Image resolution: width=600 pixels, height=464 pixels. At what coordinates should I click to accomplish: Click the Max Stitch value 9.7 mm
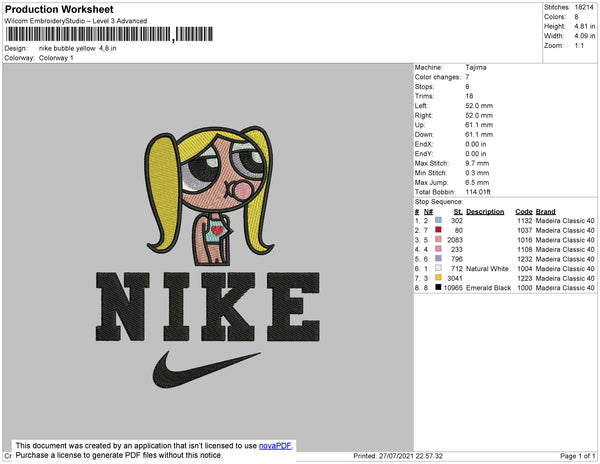(477, 163)
